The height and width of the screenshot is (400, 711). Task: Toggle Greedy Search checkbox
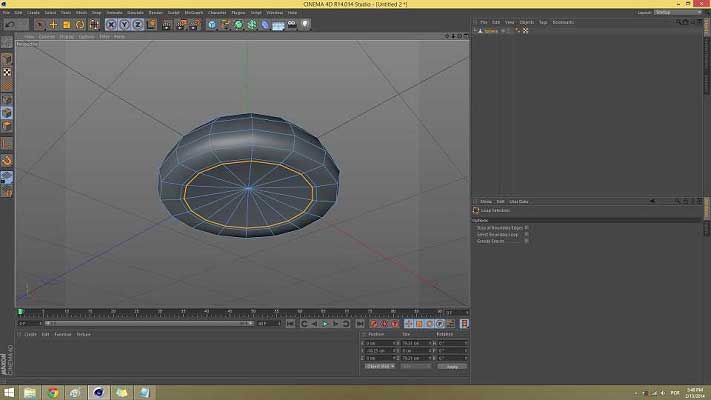click(527, 241)
